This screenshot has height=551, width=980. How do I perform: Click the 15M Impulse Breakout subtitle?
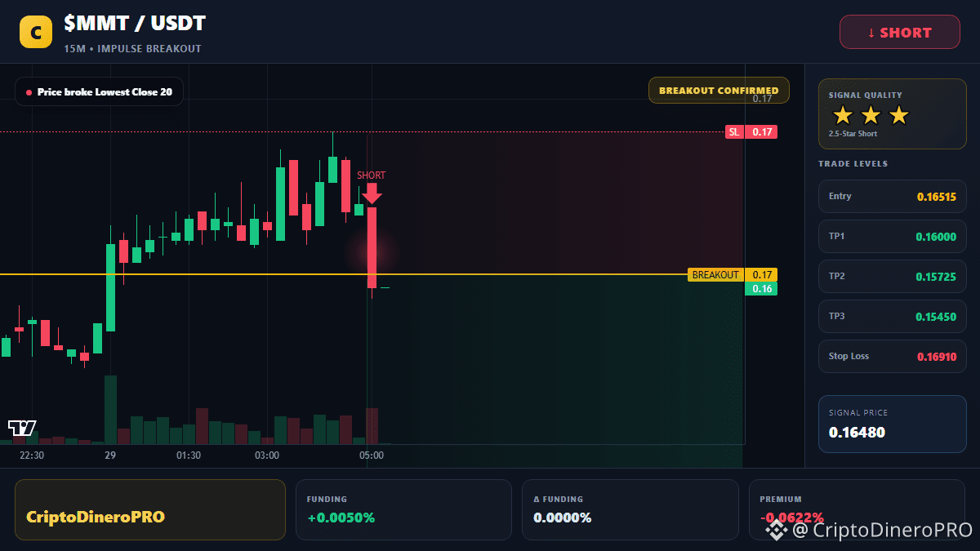click(132, 49)
